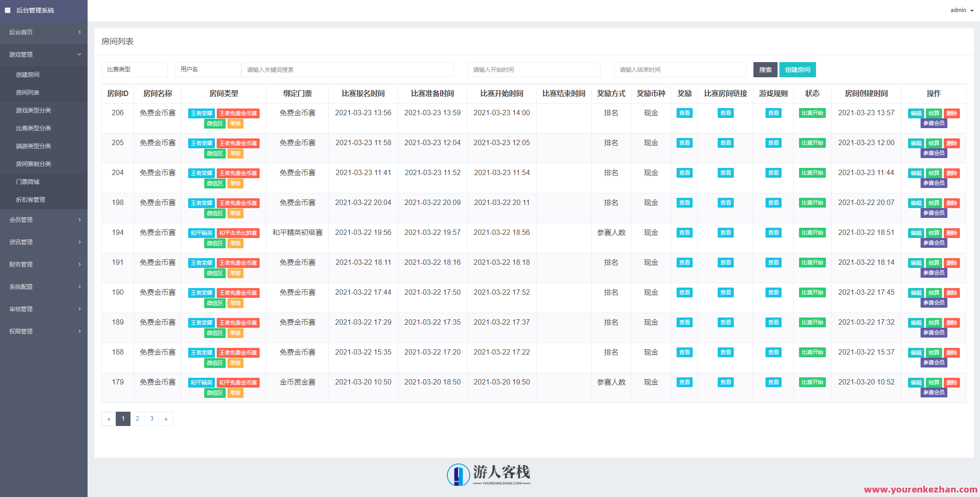
Task: Click the blue 搜索 button
Action: pos(765,69)
